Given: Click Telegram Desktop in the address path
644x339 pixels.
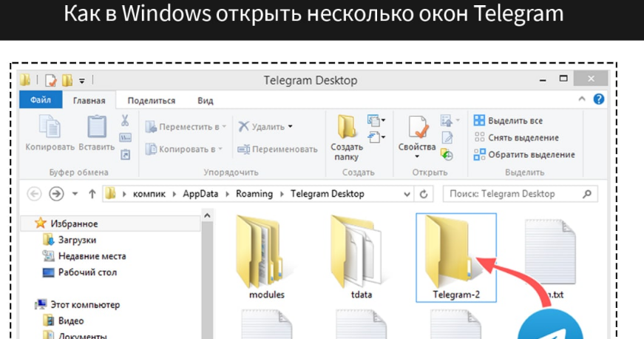Looking at the screenshot, I should click(328, 194).
